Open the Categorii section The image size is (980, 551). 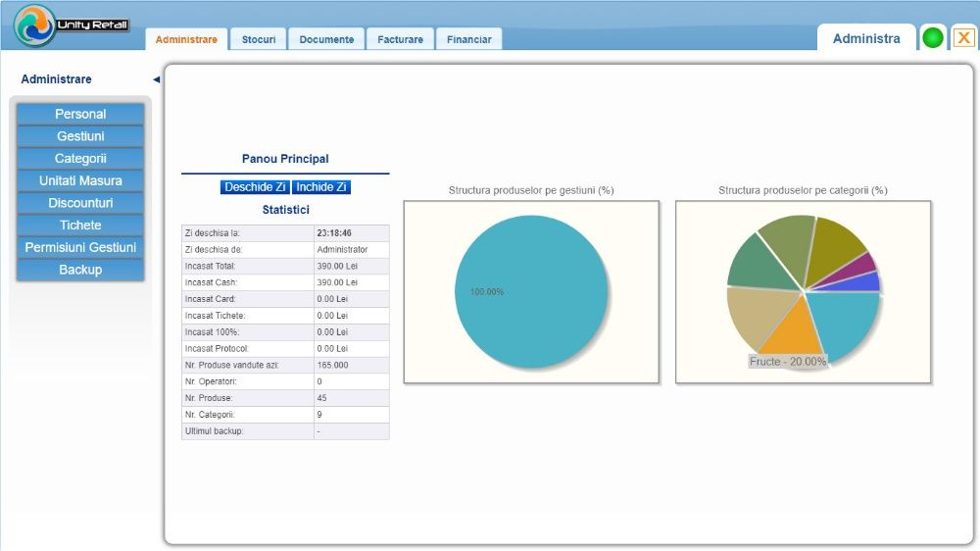click(80, 159)
